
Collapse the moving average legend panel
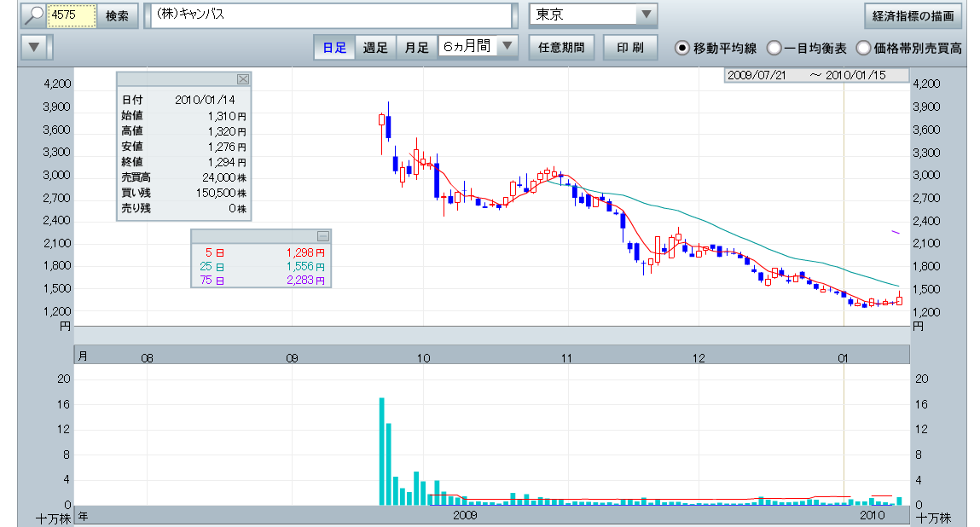(322, 236)
